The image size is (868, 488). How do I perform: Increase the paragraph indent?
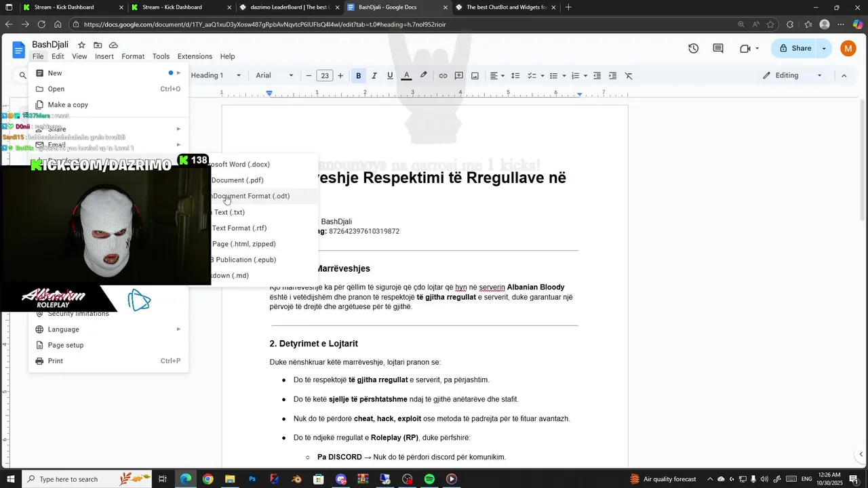[613, 75]
